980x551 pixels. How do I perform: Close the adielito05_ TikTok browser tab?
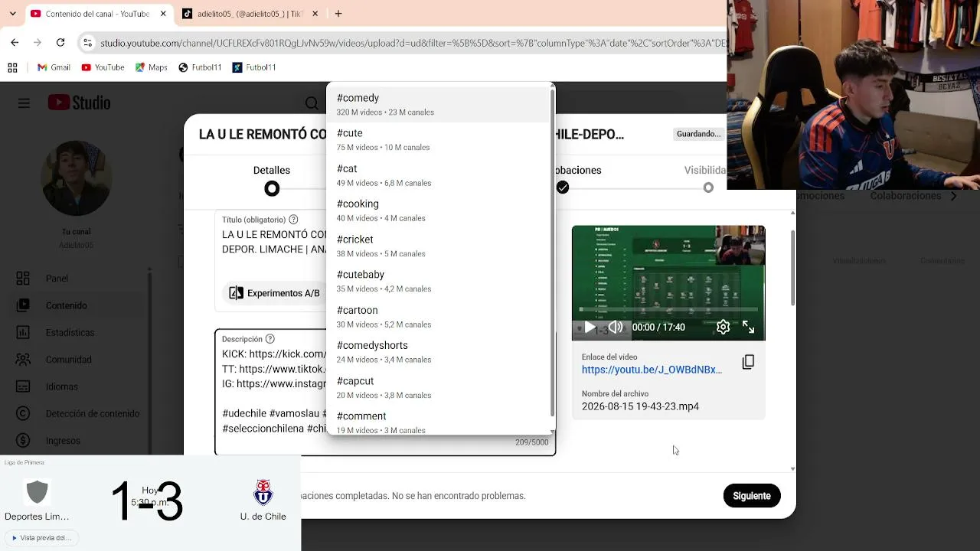click(x=315, y=14)
